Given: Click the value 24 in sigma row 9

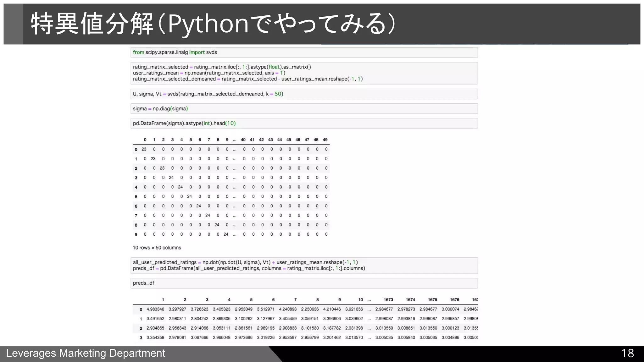Looking at the screenshot, I should [x=226, y=234].
